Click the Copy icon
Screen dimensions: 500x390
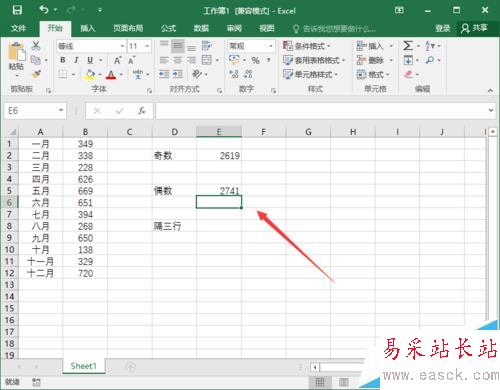pyautogui.click(x=35, y=60)
